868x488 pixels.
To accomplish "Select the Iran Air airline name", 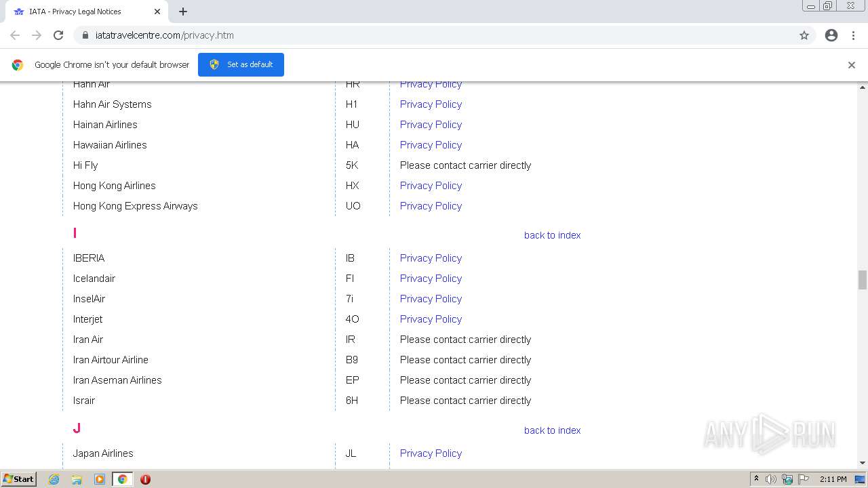I will coord(88,340).
